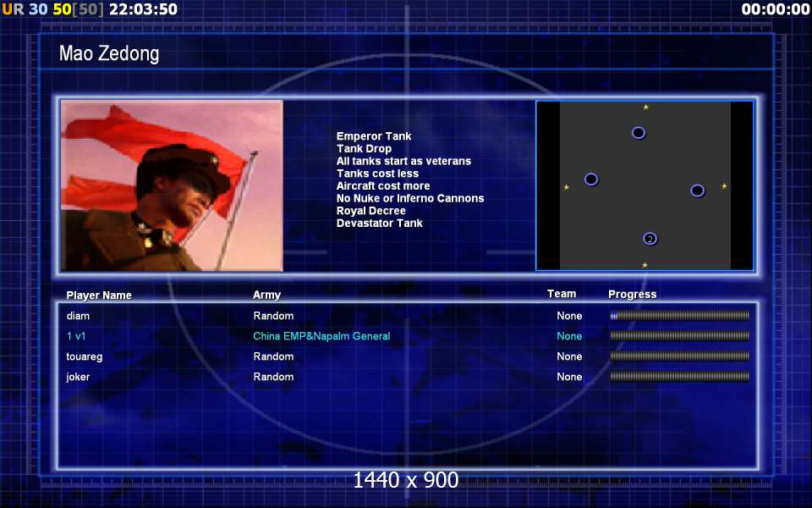Click the yellow star on minimap's left side

point(566,186)
